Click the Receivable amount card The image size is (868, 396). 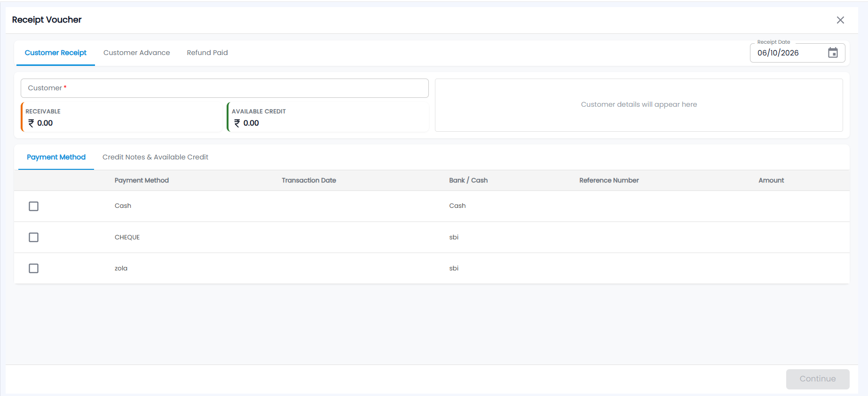[x=121, y=117]
